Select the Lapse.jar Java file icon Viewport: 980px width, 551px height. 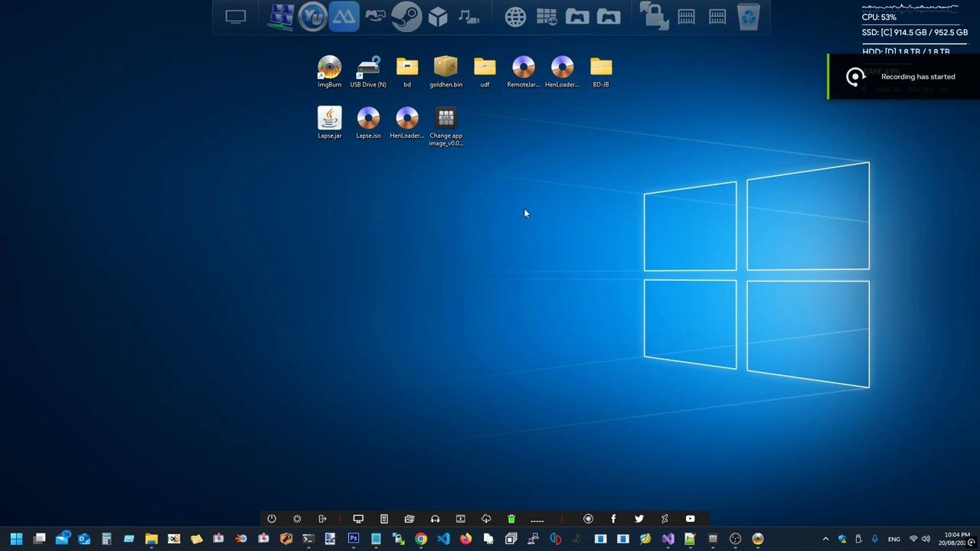[329, 122]
